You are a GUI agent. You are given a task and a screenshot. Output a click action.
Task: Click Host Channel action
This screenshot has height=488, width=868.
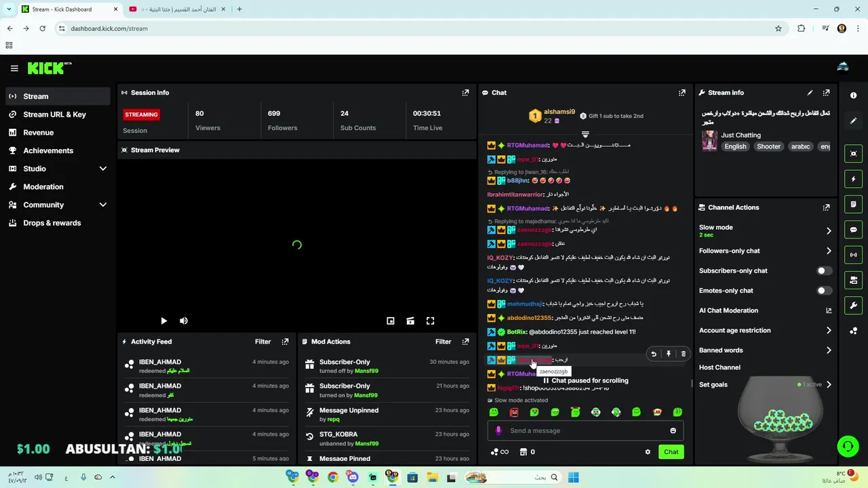pos(719,367)
